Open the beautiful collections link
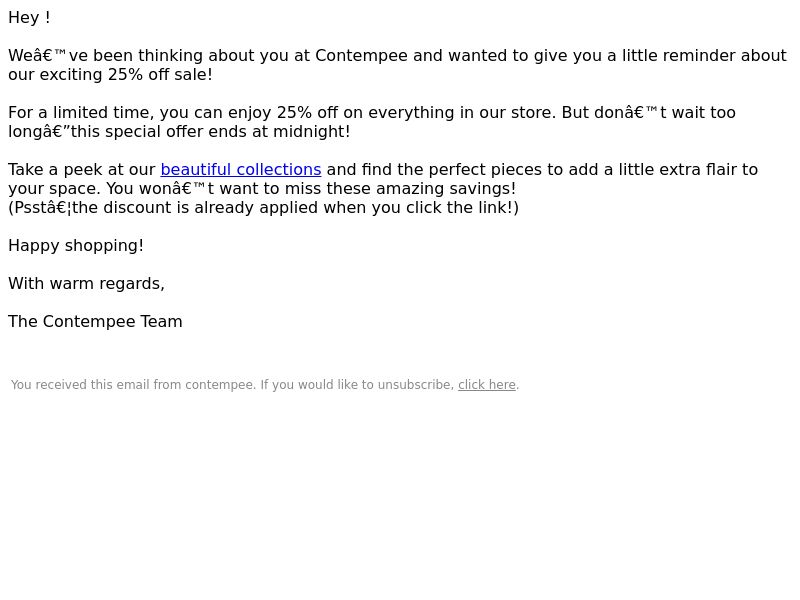 (x=241, y=169)
